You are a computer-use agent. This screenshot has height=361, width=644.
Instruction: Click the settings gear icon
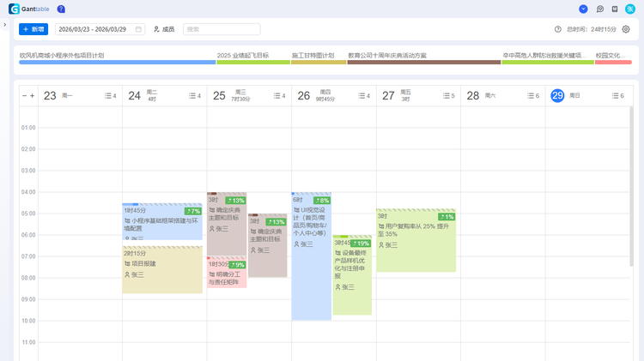coord(626,29)
